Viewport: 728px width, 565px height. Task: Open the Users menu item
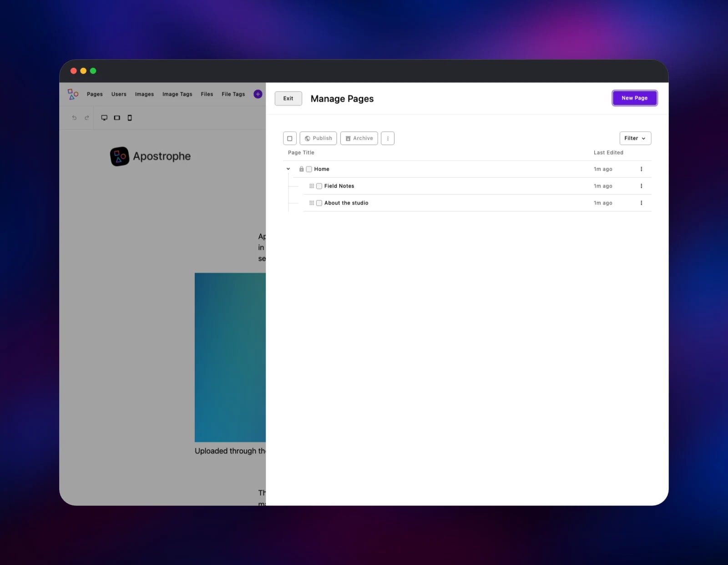coord(119,94)
